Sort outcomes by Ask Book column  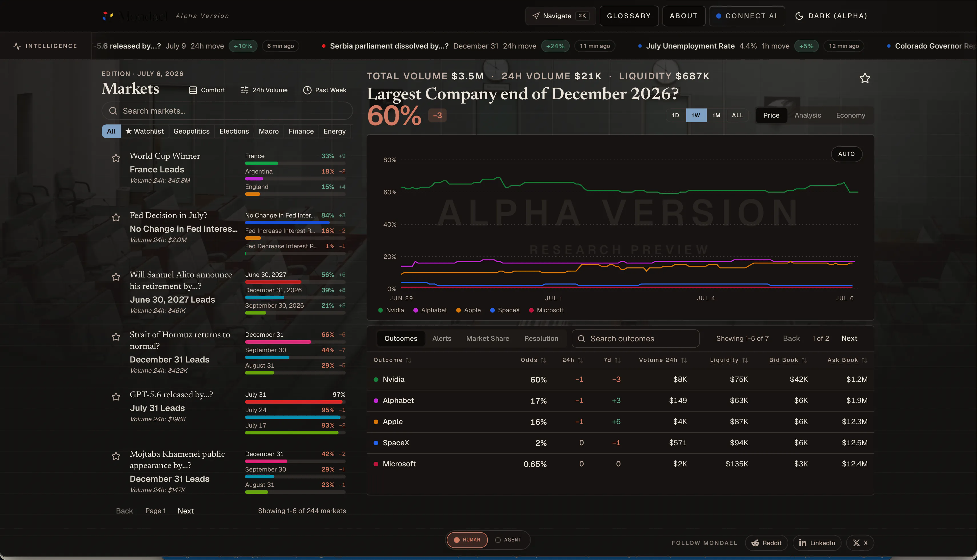click(x=848, y=360)
